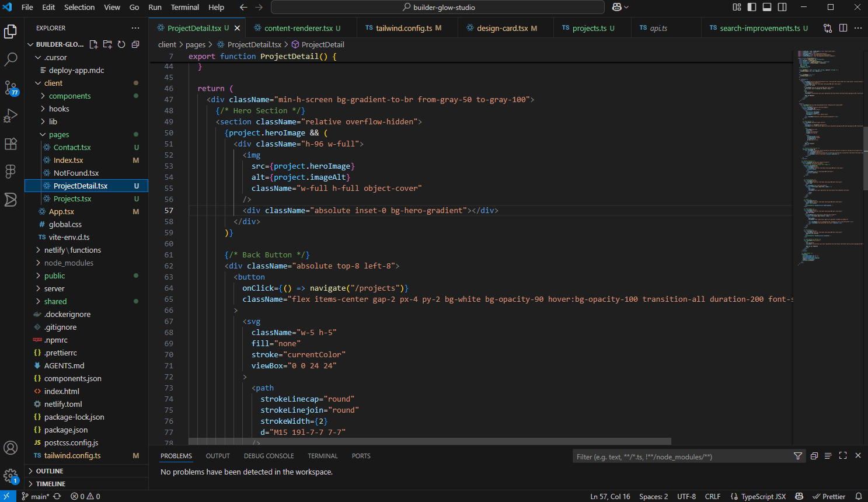Screen dimensions: 868x502
Task: Open Customize Layout button
Action: click(737, 7)
